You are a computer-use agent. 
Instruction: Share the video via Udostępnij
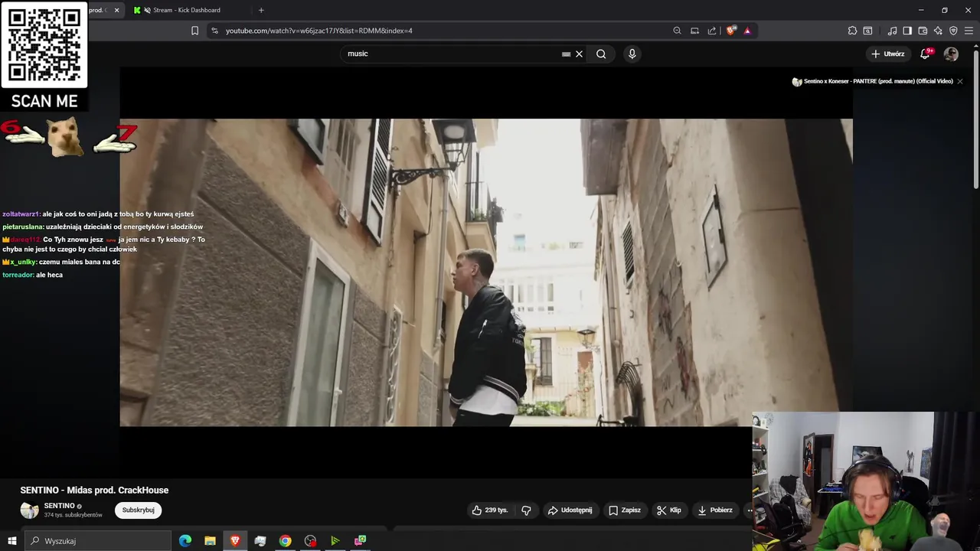click(x=570, y=510)
